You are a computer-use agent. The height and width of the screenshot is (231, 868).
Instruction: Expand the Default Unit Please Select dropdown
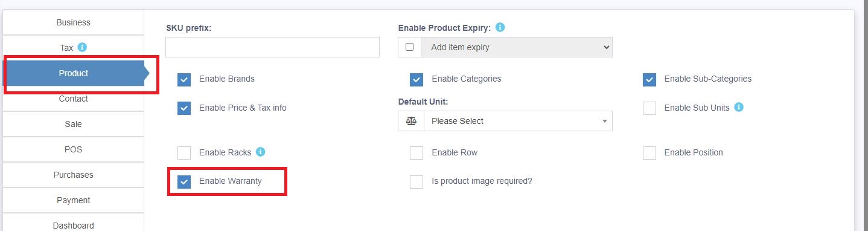point(518,121)
